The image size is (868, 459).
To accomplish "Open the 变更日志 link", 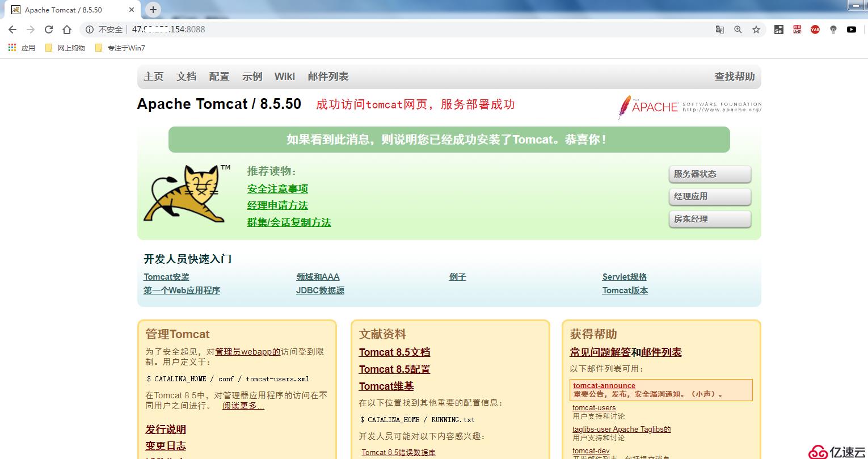I will pos(166,446).
